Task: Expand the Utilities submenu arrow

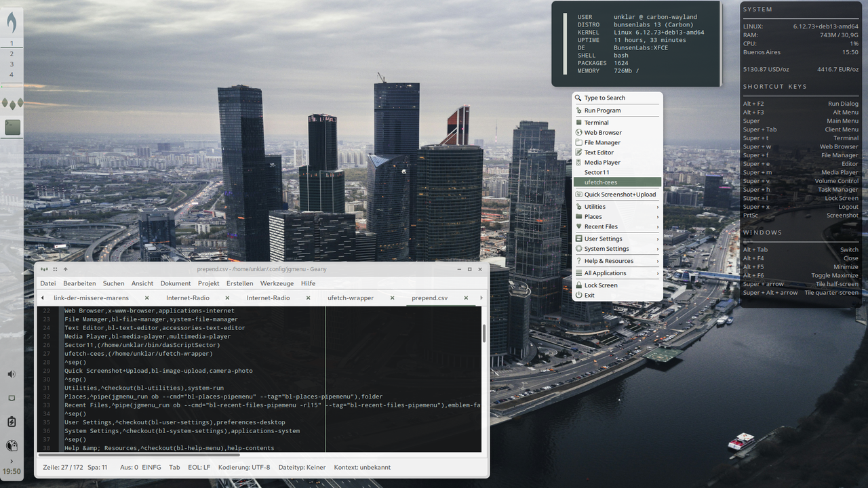Action: point(658,207)
